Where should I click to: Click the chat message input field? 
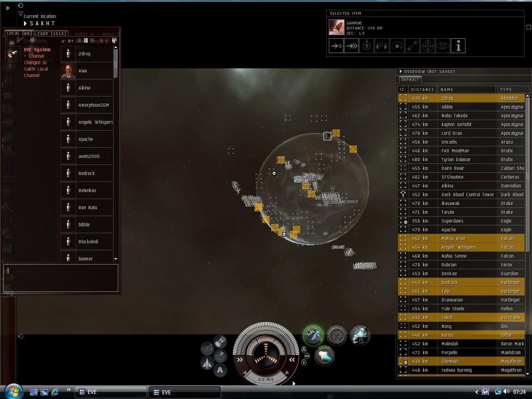[61, 278]
